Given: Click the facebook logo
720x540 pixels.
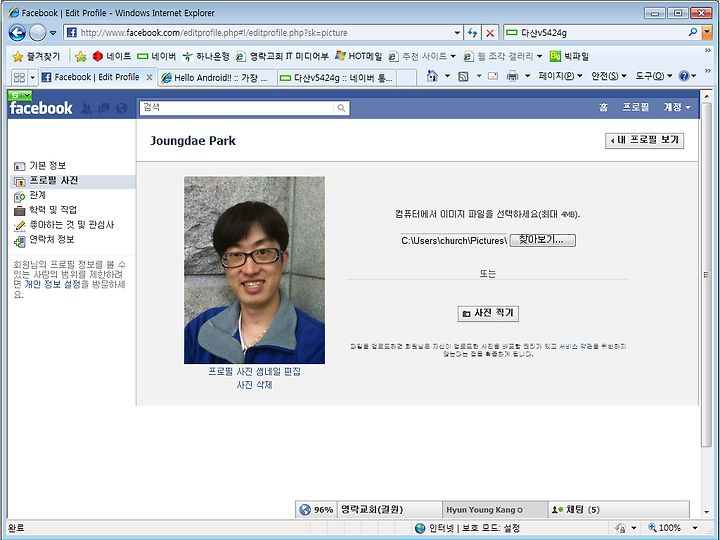Looking at the screenshot, I should (x=41, y=108).
